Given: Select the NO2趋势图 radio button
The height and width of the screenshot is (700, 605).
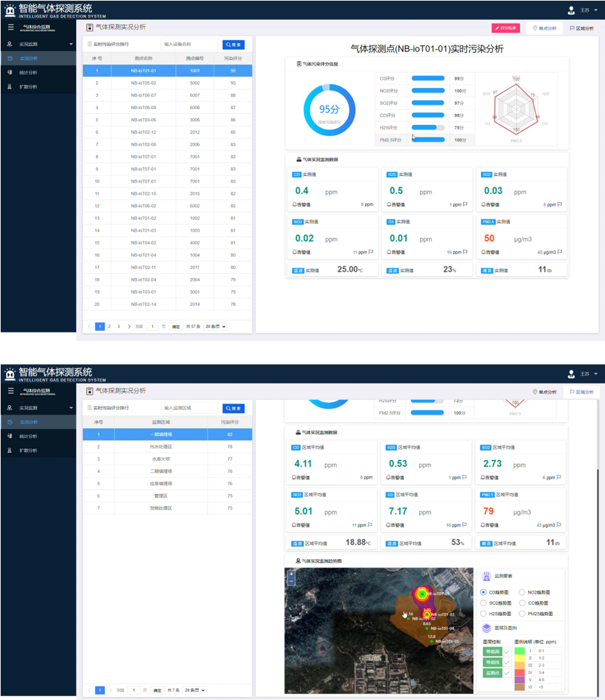Looking at the screenshot, I should (523, 592).
